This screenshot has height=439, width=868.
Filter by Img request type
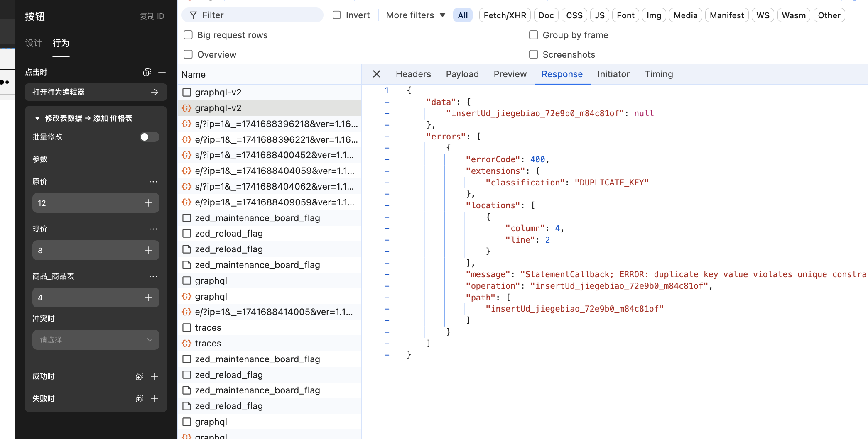point(654,15)
